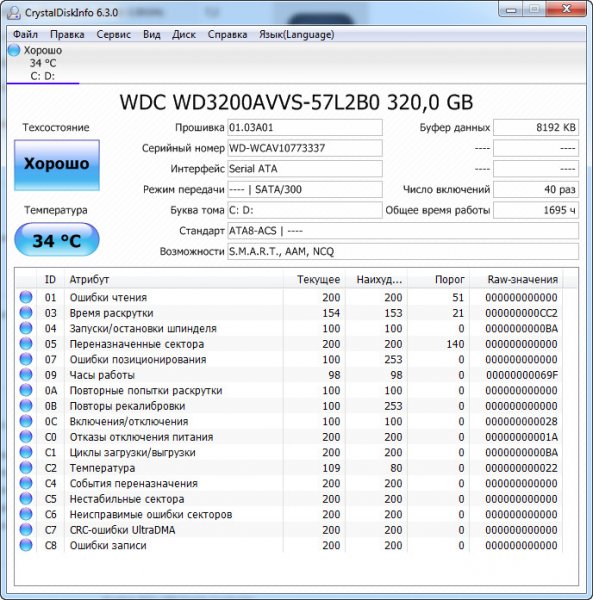The height and width of the screenshot is (600, 593).
Task: Click status orb for C5 Нестабильные сектора
Action: click(26, 499)
